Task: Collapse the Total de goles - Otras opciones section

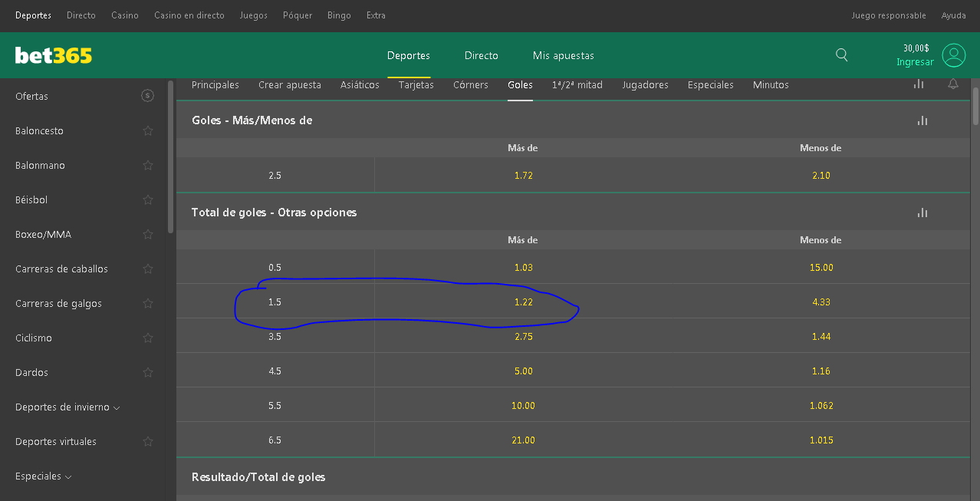Action: point(274,213)
